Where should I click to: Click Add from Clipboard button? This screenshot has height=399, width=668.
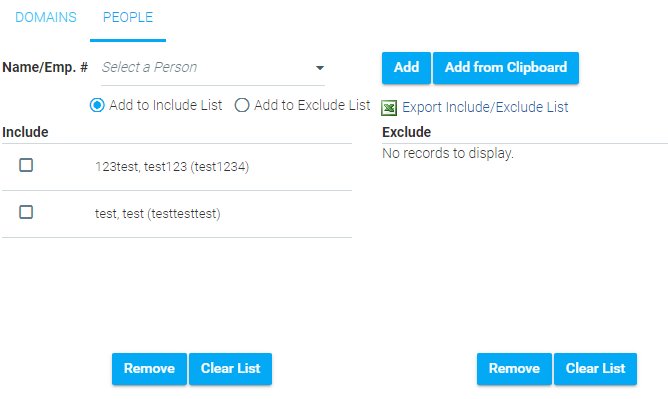(506, 68)
